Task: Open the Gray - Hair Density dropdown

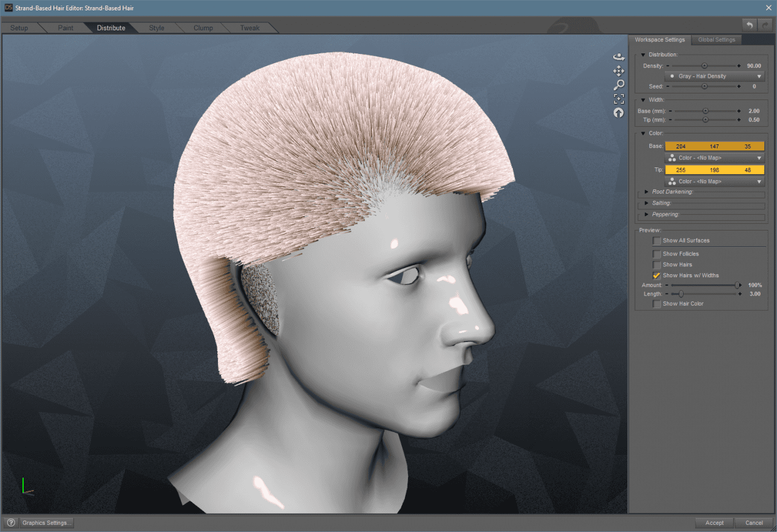Action: (714, 76)
